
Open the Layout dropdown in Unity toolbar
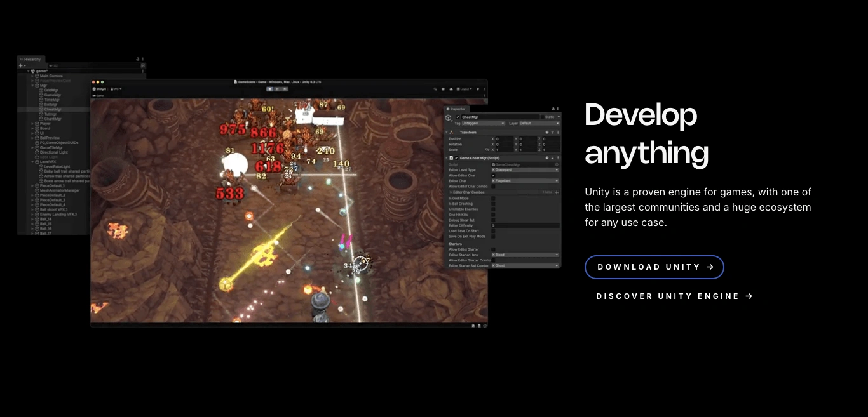465,89
